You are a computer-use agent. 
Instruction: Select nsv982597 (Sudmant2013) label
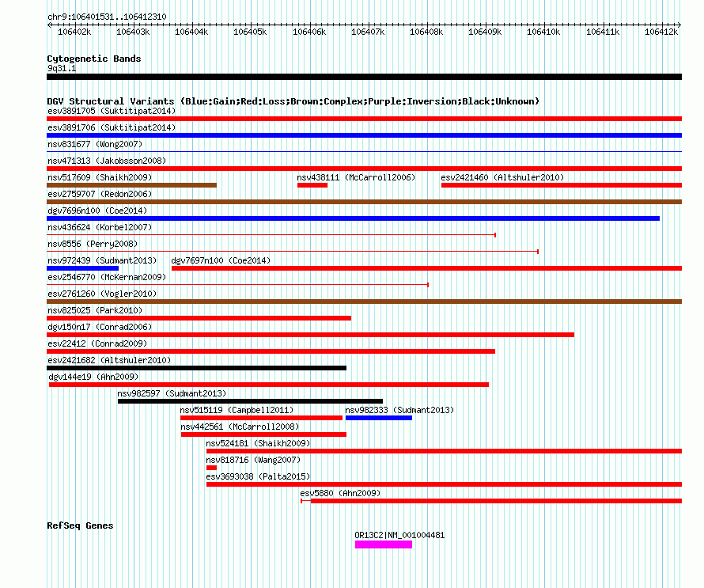point(172,393)
